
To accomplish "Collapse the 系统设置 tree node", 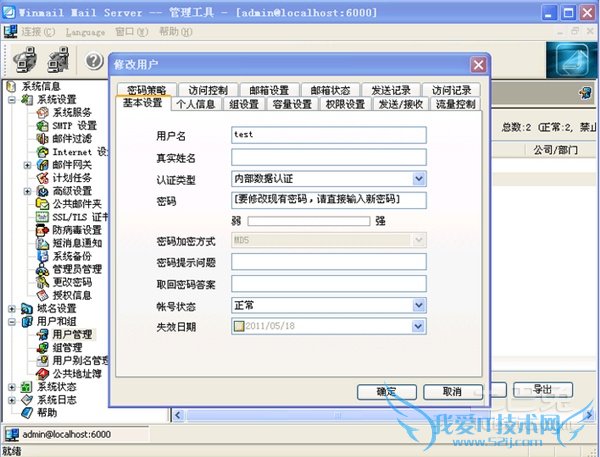I will 12,100.
